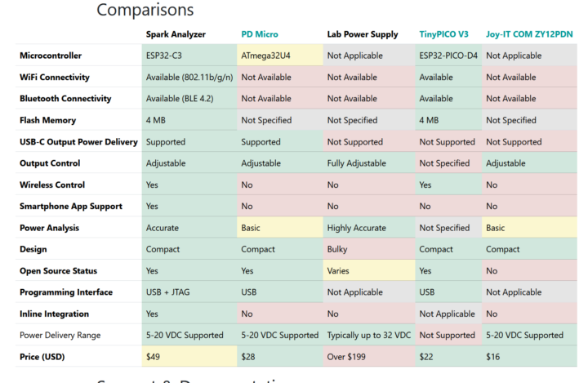The width and height of the screenshot is (588, 383).
Task: Select PD Micro's USB programming interface cell
Action: click(x=280, y=292)
